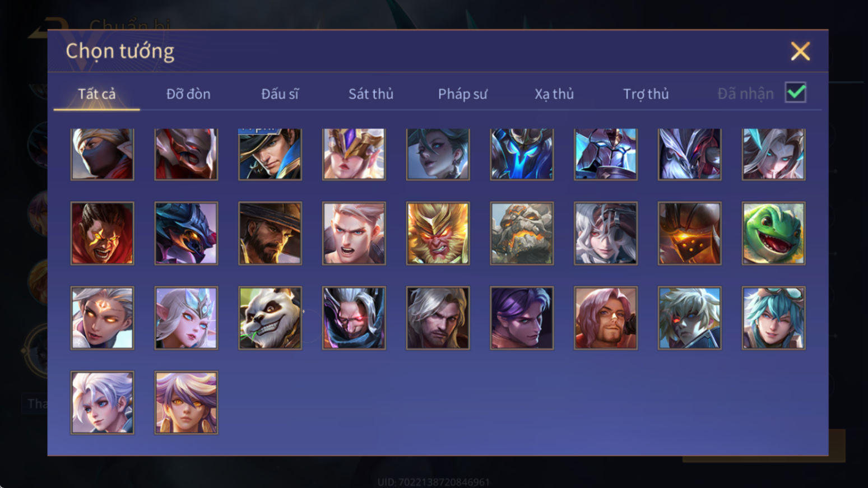
Task: Toggle the Đã nhận checkbox
Action: click(795, 92)
